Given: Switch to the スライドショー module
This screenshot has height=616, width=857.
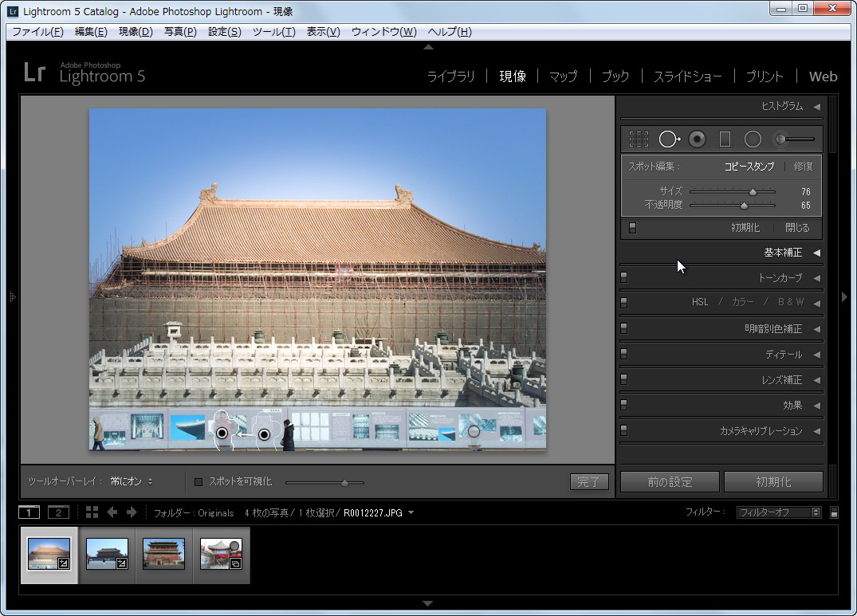Looking at the screenshot, I should click(687, 77).
